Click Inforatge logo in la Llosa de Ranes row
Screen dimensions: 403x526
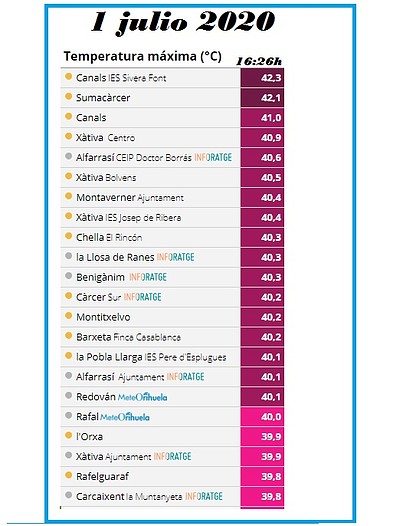coord(175,257)
